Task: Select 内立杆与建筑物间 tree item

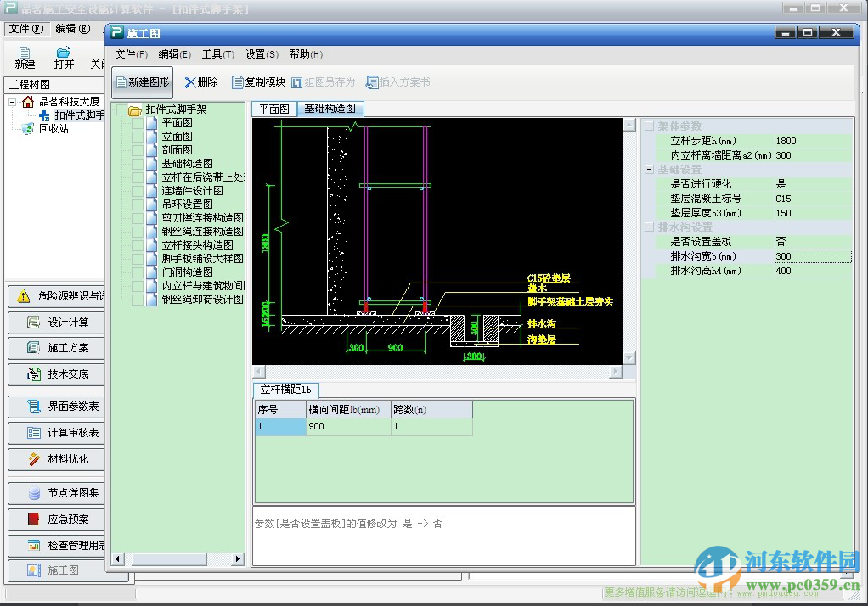Action: (x=203, y=285)
